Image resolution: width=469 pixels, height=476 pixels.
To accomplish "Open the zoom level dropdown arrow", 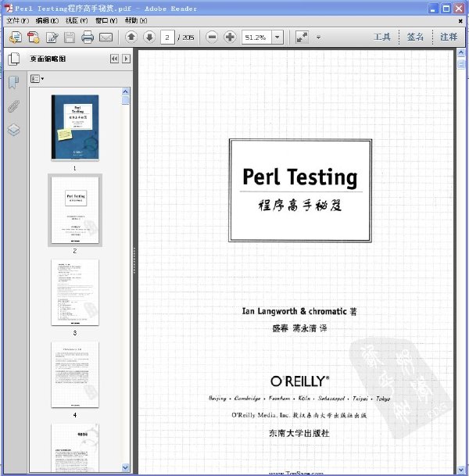I will [277, 38].
